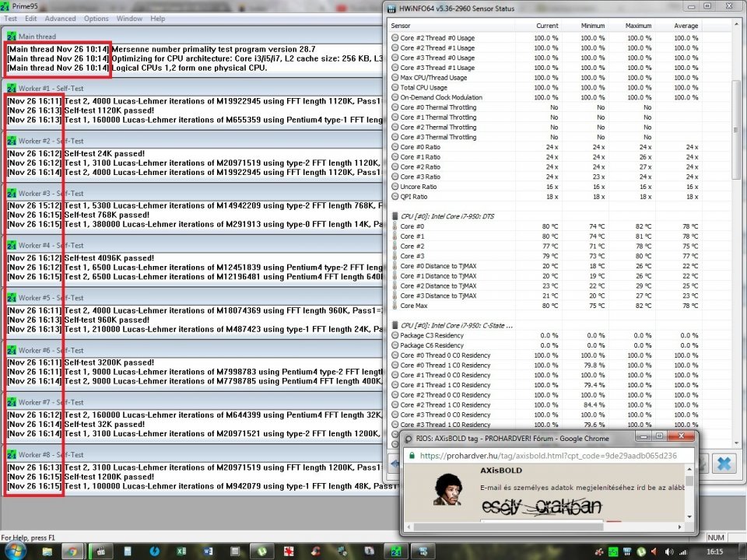Click the Worker #2 Self-Test window icon

tap(12, 141)
